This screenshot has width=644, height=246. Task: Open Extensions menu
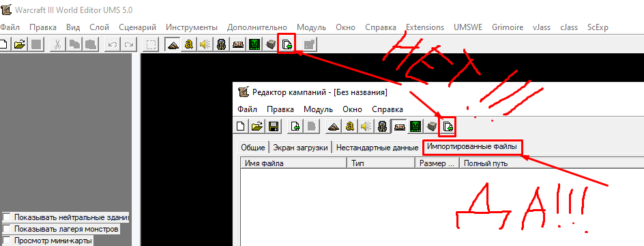(425, 27)
